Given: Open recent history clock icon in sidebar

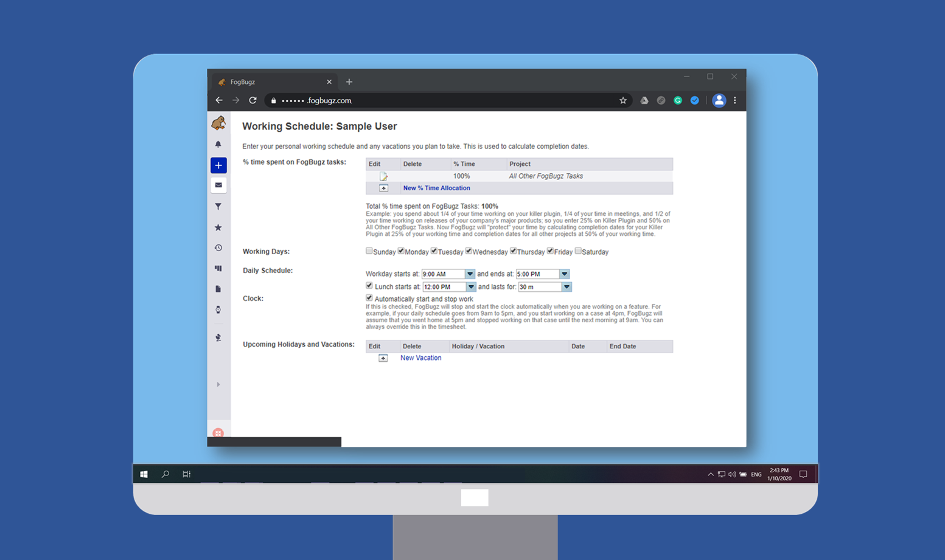Looking at the screenshot, I should (x=218, y=248).
